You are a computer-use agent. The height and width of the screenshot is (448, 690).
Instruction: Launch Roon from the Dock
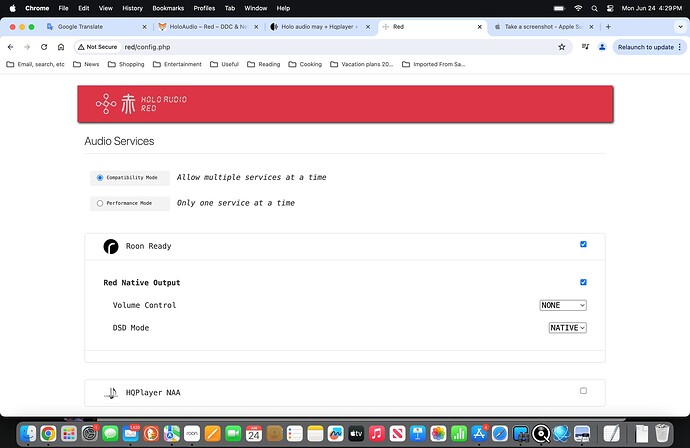click(192, 433)
